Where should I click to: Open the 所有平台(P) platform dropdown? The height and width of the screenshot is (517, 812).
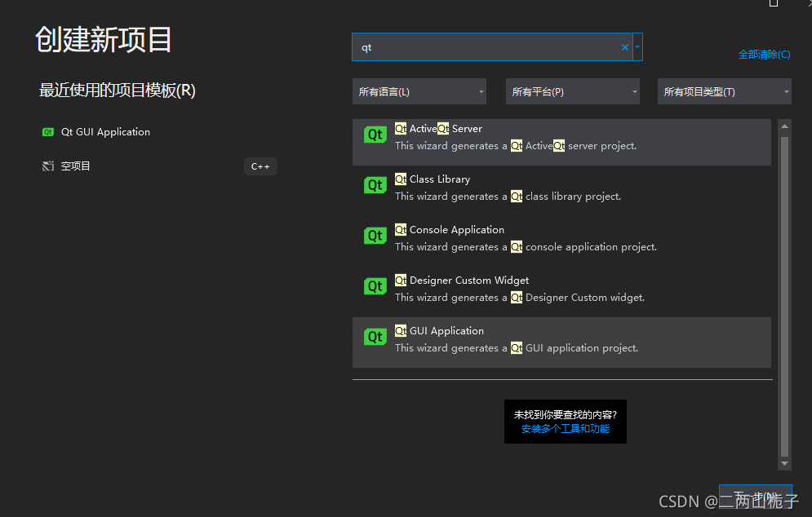click(572, 91)
